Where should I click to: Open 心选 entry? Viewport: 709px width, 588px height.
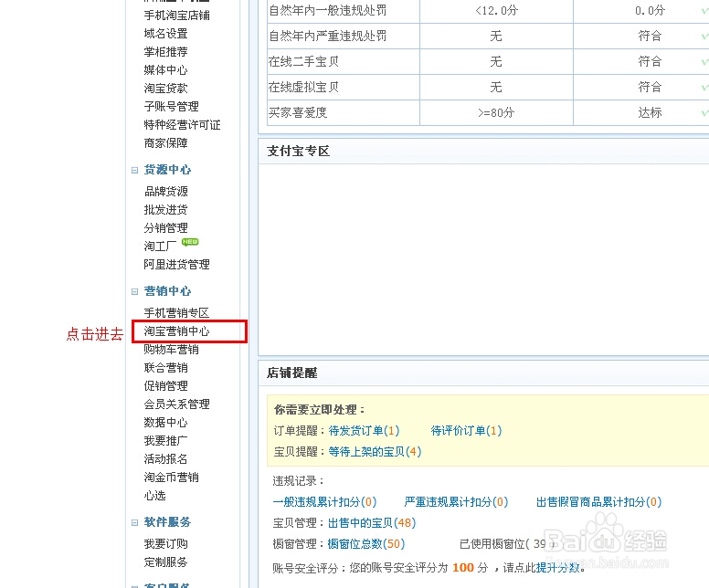[154, 496]
